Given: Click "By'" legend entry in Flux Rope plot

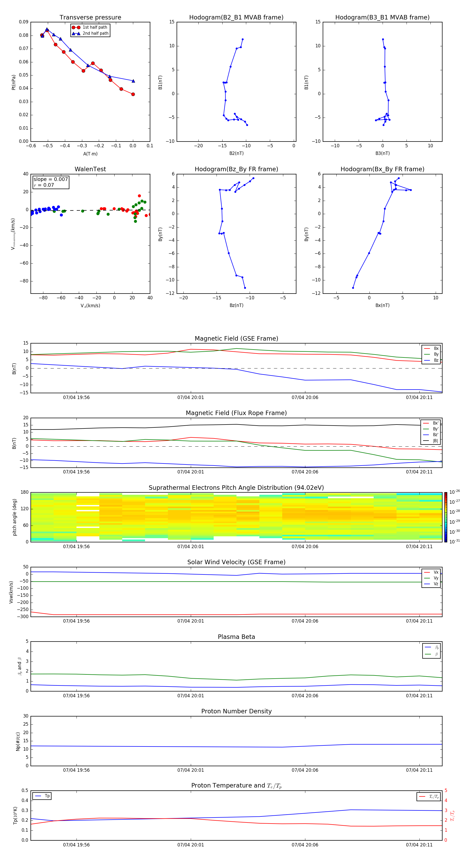Looking at the screenshot, I should 431,429.
